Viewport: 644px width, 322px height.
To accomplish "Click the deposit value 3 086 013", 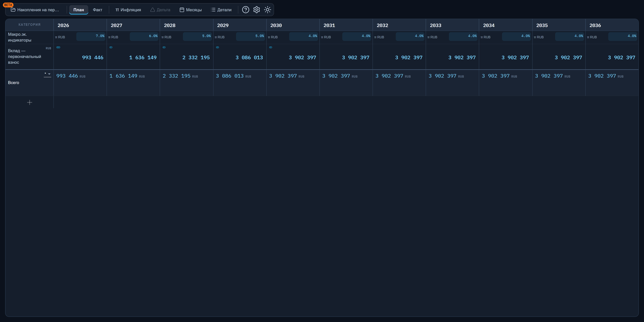I will pos(249,57).
